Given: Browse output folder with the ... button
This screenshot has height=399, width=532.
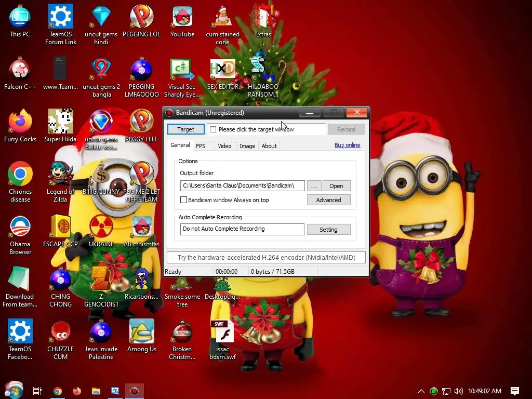Looking at the screenshot, I should click(x=314, y=186).
